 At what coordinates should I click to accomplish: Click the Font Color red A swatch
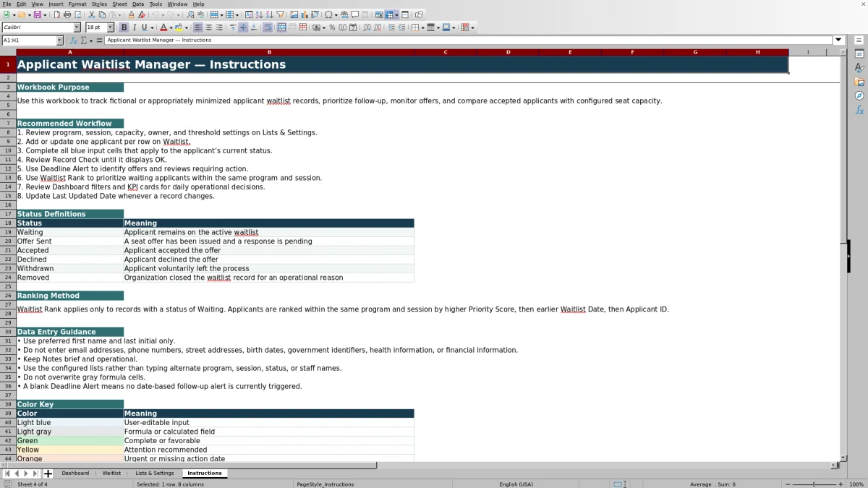[x=163, y=27]
